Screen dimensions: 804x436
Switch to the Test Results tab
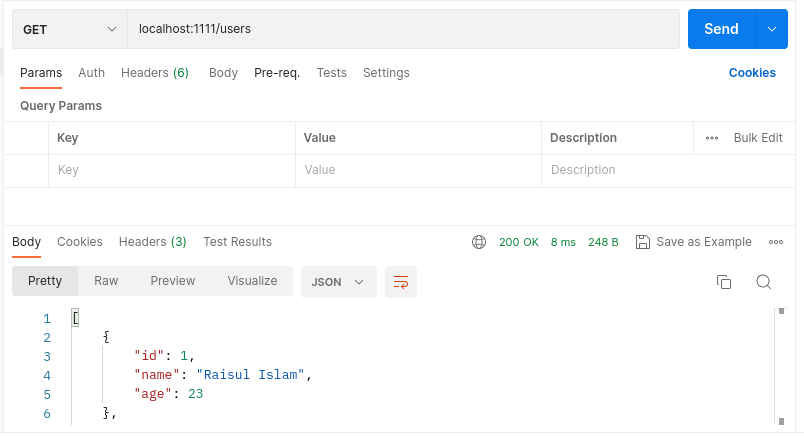[x=237, y=242]
